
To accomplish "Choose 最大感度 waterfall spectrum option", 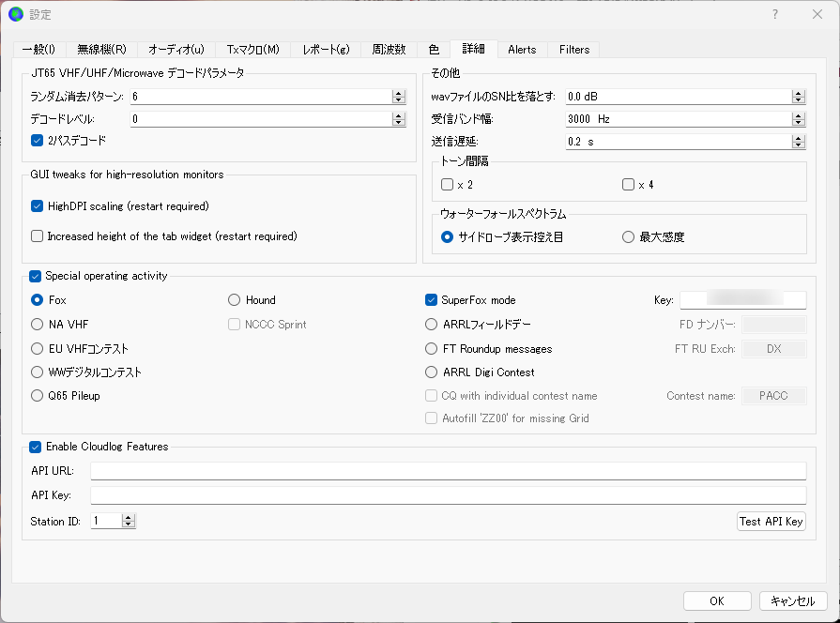I will click(629, 236).
